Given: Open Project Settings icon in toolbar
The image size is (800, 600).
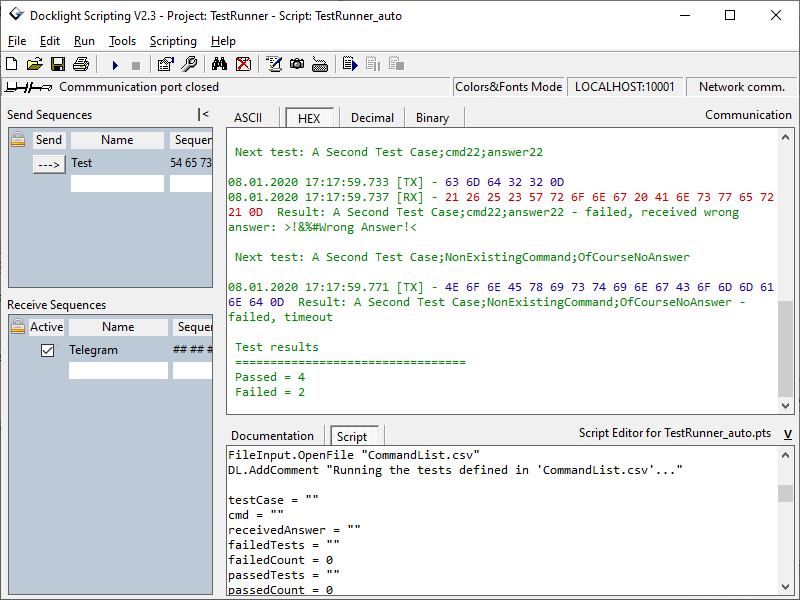Looking at the screenshot, I should [166, 65].
